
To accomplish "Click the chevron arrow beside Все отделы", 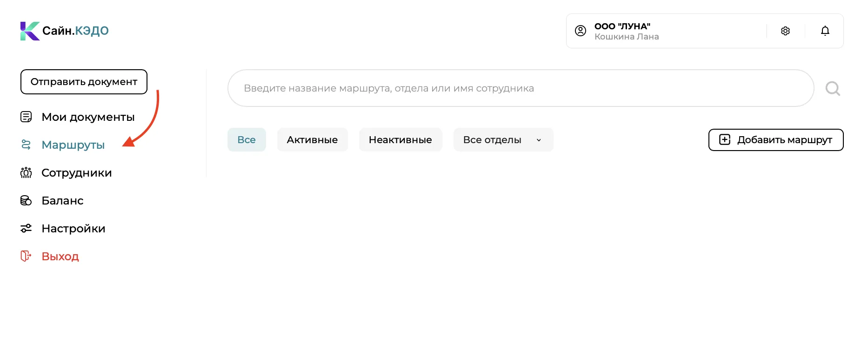I will pyautogui.click(x=539, y=140).
